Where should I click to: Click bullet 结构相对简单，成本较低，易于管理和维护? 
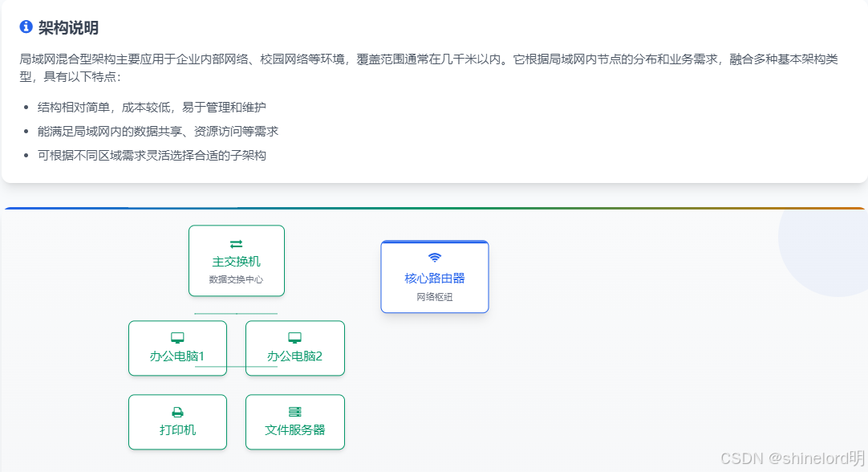click(152, 107)
